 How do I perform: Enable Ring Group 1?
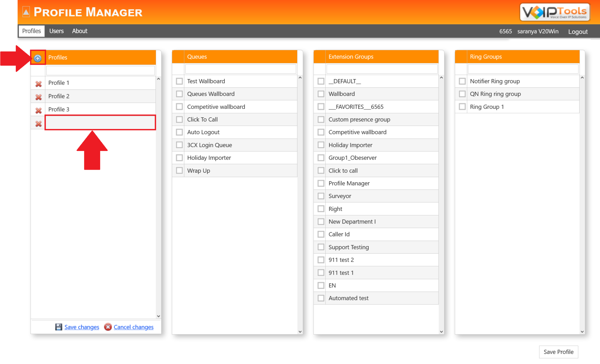point(462,107)
